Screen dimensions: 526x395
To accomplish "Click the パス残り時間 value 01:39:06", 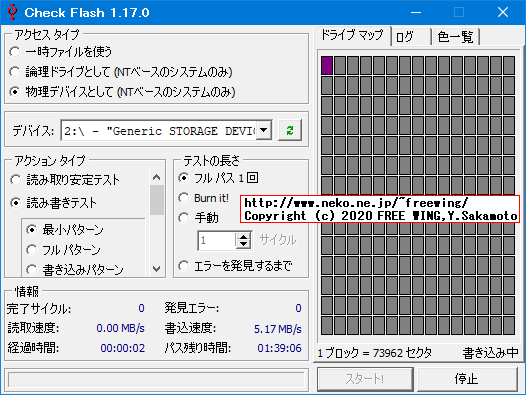I will pyautogui.click(x=279, y=348).
